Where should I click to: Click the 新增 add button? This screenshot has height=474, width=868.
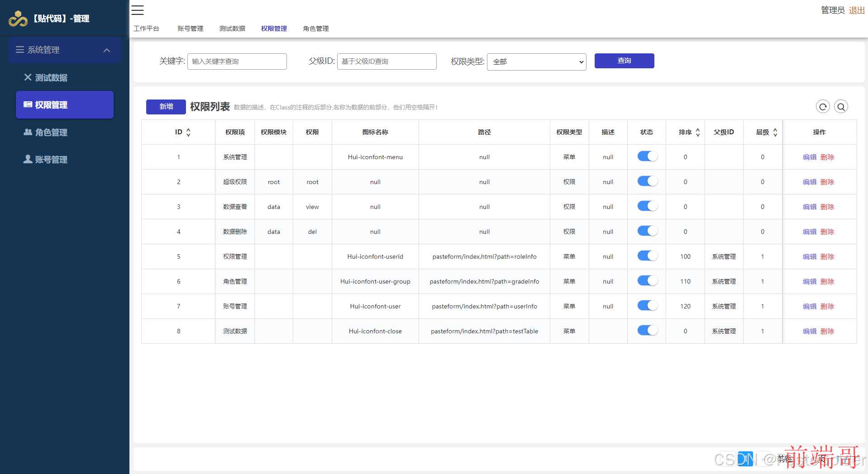pos(166,107)
